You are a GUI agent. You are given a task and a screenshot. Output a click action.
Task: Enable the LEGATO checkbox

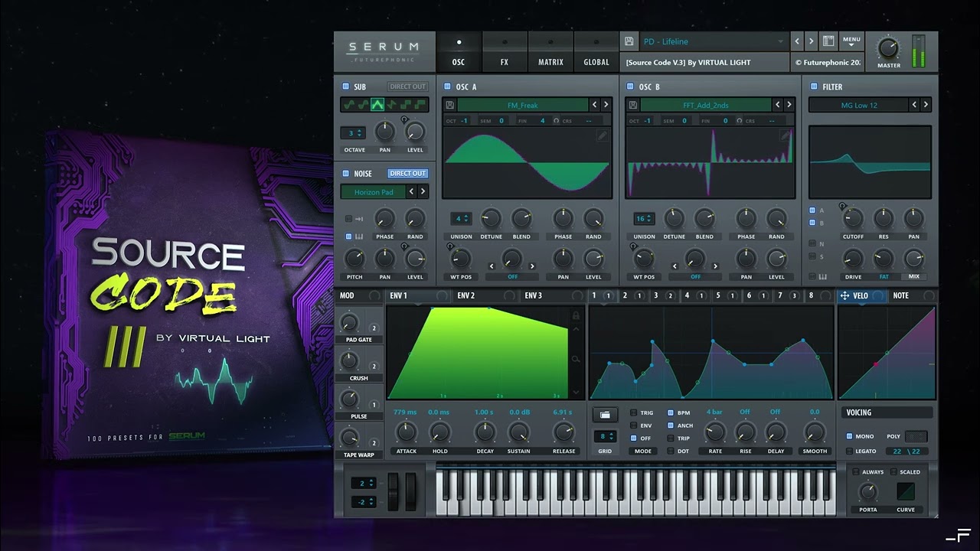tap(849, 452)
